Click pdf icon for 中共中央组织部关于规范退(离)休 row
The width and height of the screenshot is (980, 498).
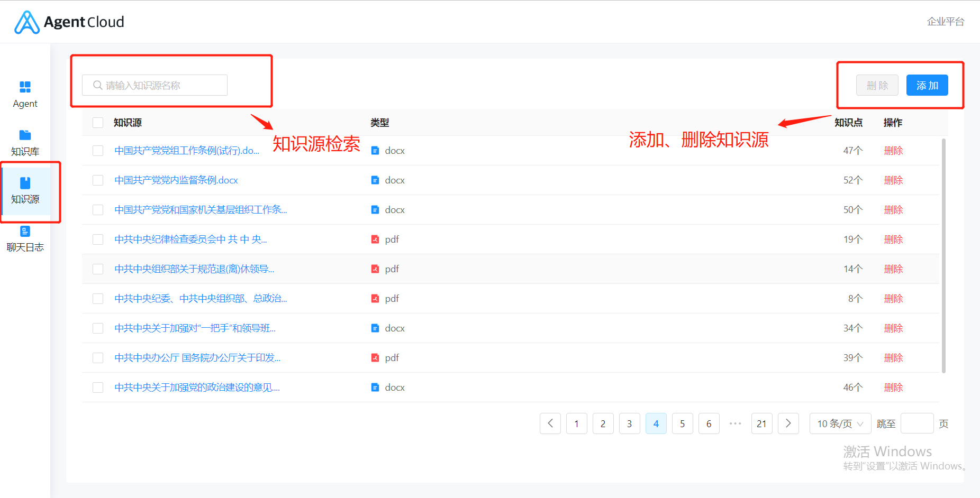(x=375, y=269)
